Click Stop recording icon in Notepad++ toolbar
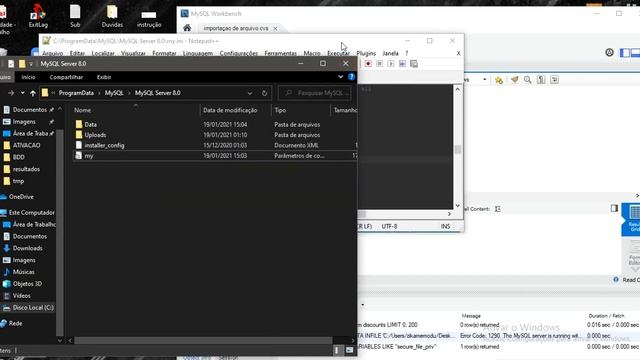 (380, 64)
